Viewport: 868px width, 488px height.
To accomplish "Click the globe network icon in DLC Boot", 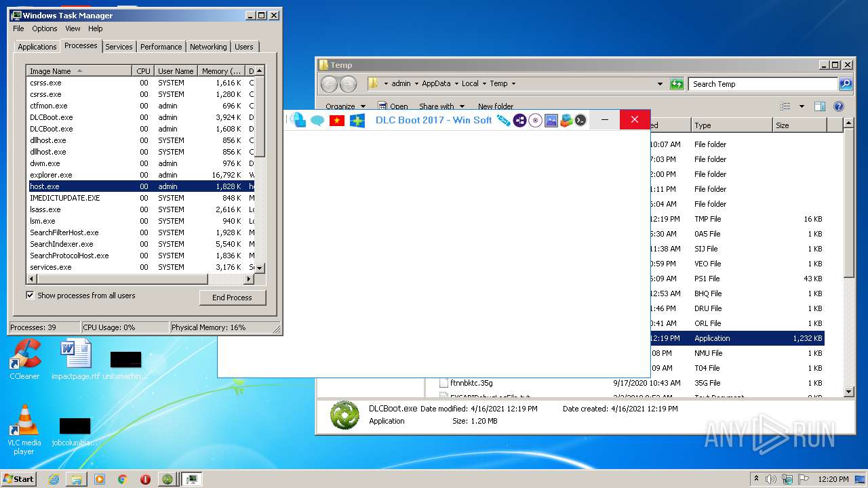I will [x=298, y=120].
